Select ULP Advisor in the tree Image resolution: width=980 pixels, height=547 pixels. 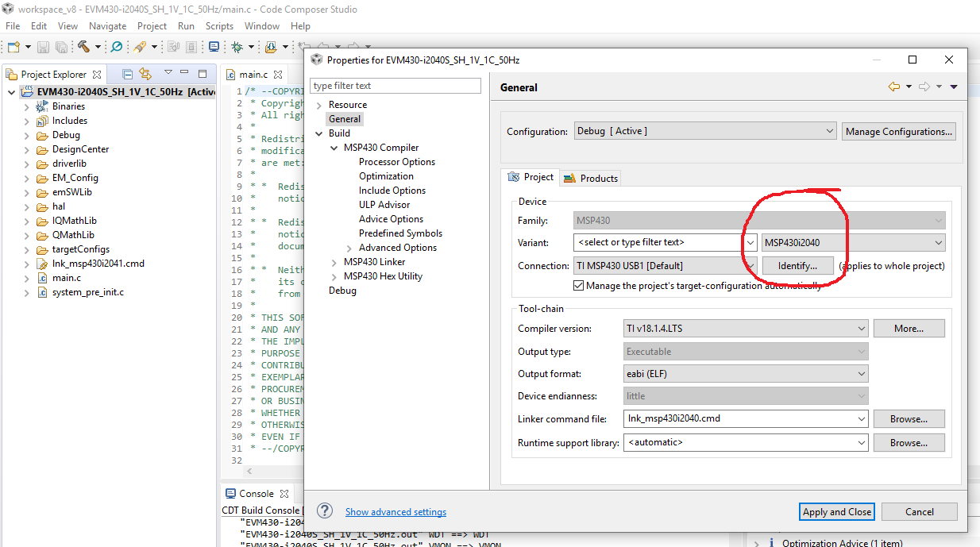(x=384, y=205)
